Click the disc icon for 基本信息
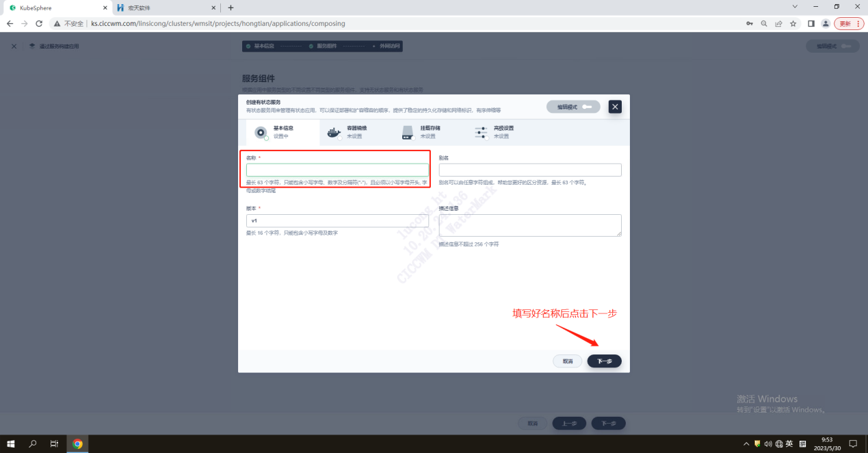This screenshot has height=453, width=868. pos(261,132)
